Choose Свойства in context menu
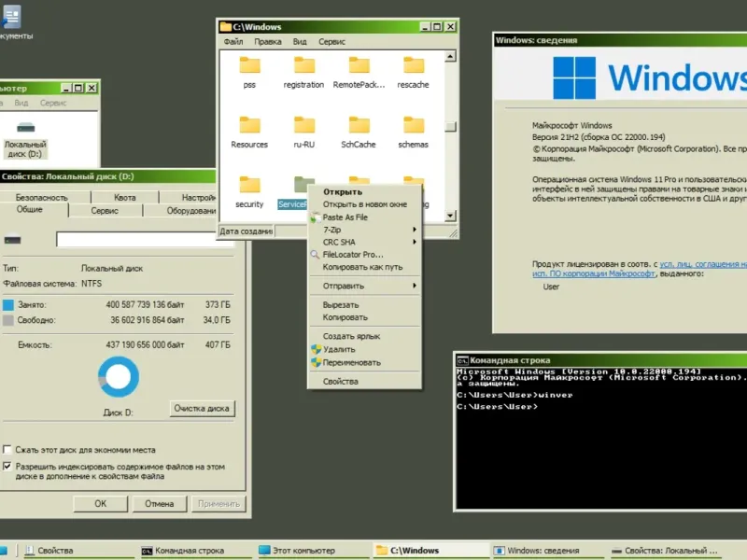The height and width of the screenshot is (560, 747). coord(364,382)
